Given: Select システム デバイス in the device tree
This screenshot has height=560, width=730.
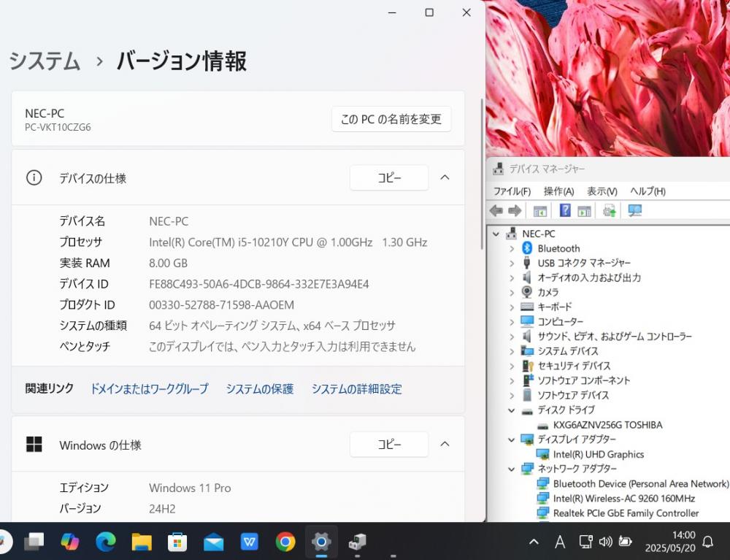Looking at the screenshot, I should pos(567,351).
